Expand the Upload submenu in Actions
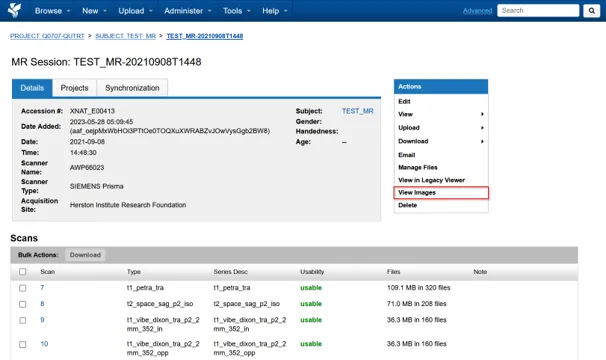 pos(441,128)
